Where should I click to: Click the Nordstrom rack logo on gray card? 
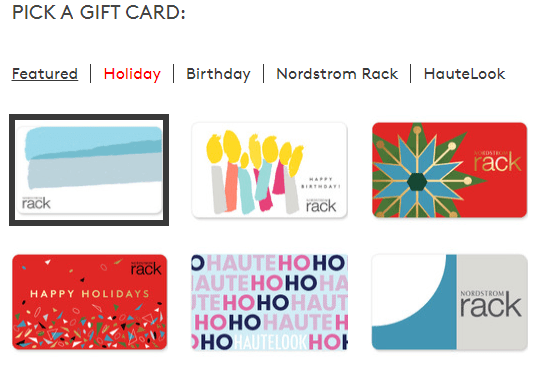tap(491, 303)
